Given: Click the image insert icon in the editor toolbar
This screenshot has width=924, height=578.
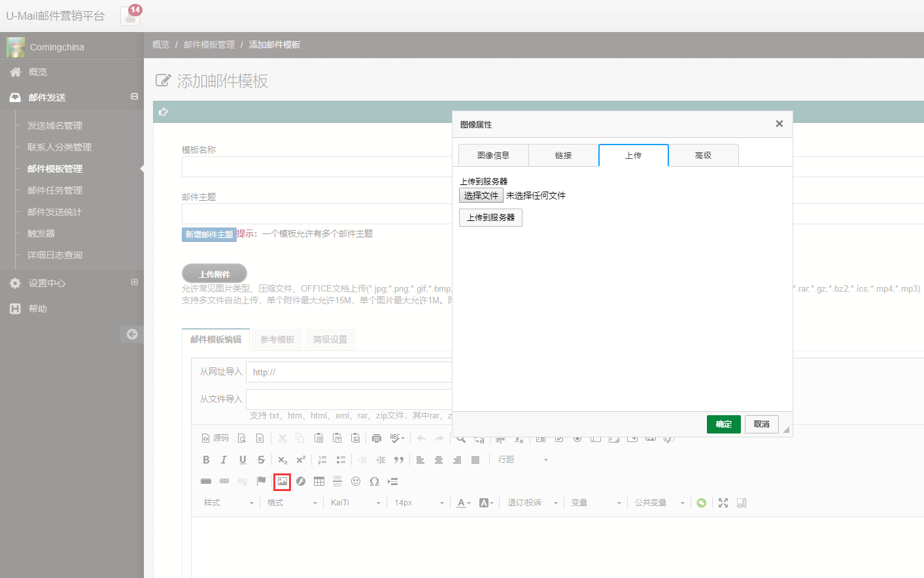Looking at the screenshot, I should click(x=282, y=481).
